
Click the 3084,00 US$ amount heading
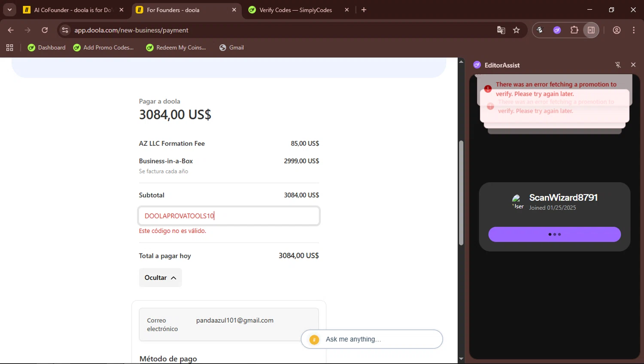click(175, 115)
